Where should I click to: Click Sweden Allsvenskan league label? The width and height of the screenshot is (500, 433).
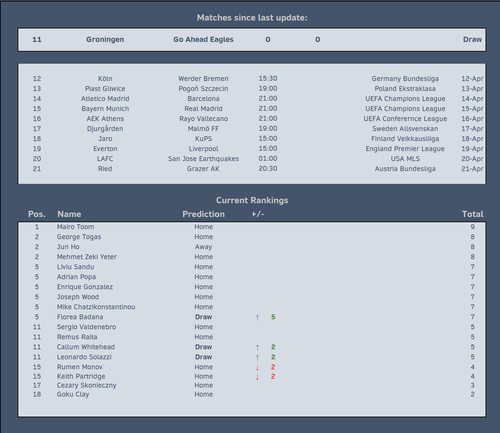[405, 129]
